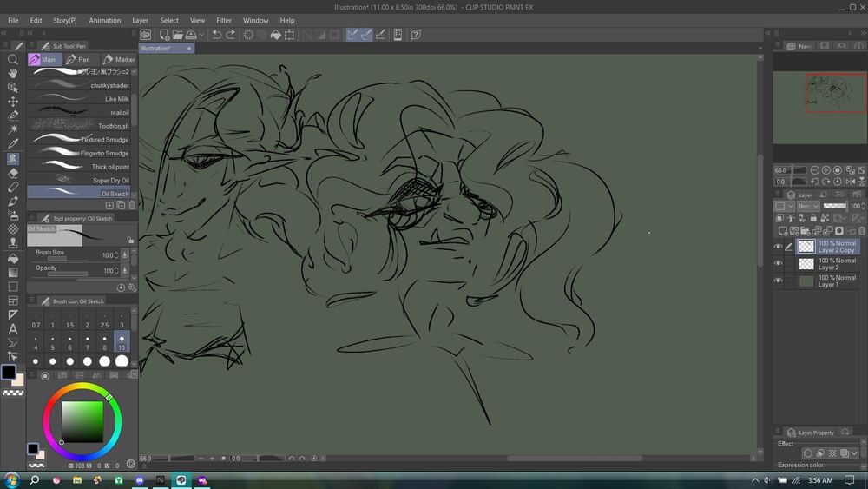Click the Undo arrow in the command bar
The height and width of the screenshot is (489, 868).
(x=217, y=35)
